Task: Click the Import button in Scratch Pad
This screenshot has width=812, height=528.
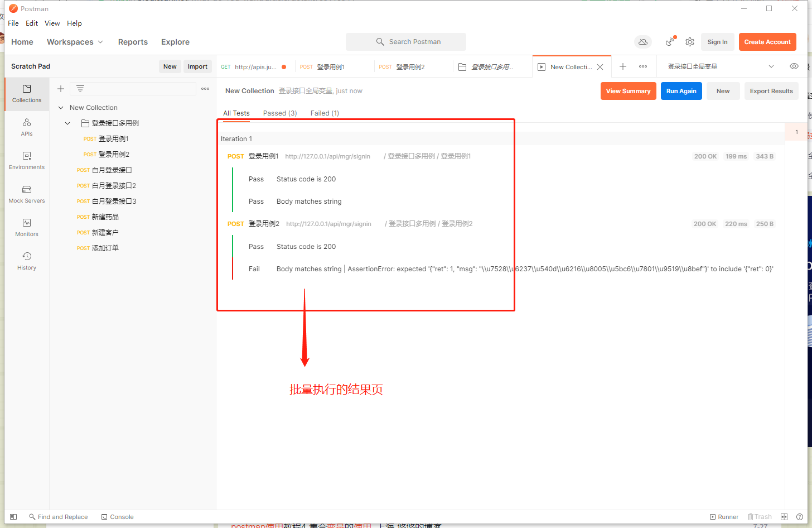Action: [197, 66]
